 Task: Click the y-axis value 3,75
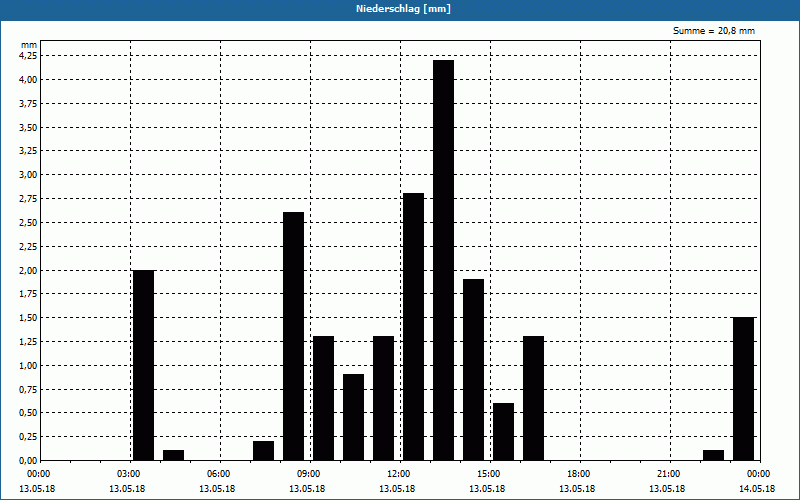click(28, 104)
